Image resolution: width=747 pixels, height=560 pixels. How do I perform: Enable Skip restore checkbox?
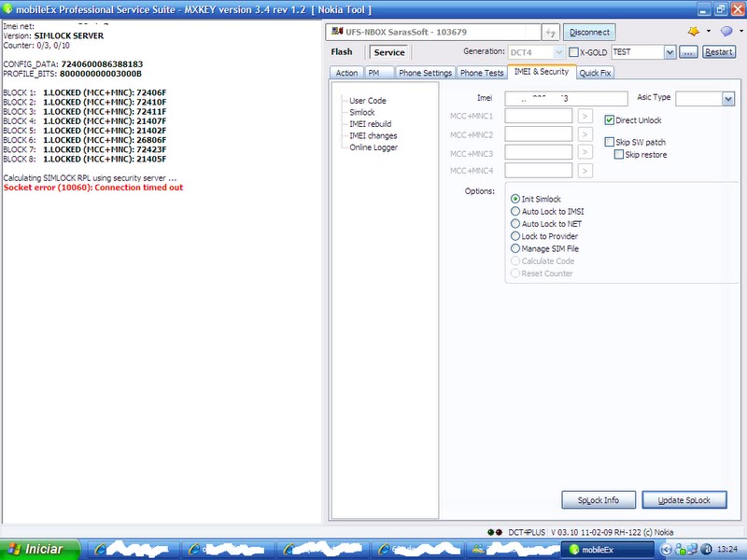(619, 154)
